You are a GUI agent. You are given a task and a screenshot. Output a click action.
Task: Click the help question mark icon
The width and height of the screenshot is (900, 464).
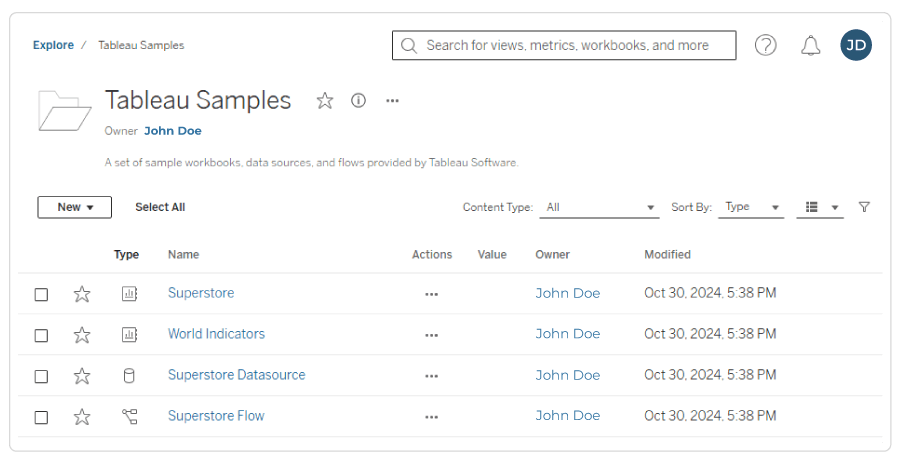tap(765, 45)
